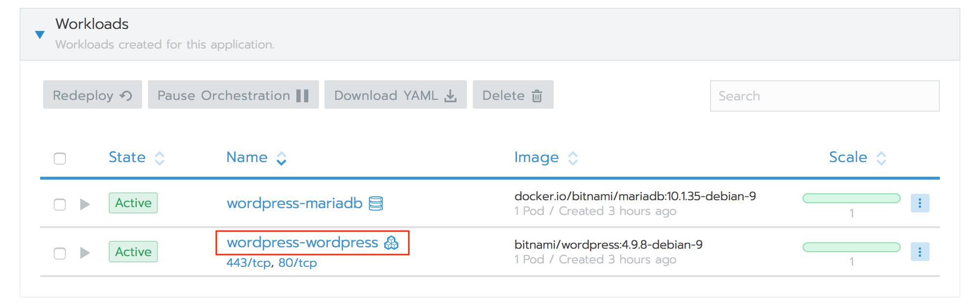Click the workload cubes icon beside wordpress-wordpress
This screenshot has width=980, height=304.
pos(392,242)
